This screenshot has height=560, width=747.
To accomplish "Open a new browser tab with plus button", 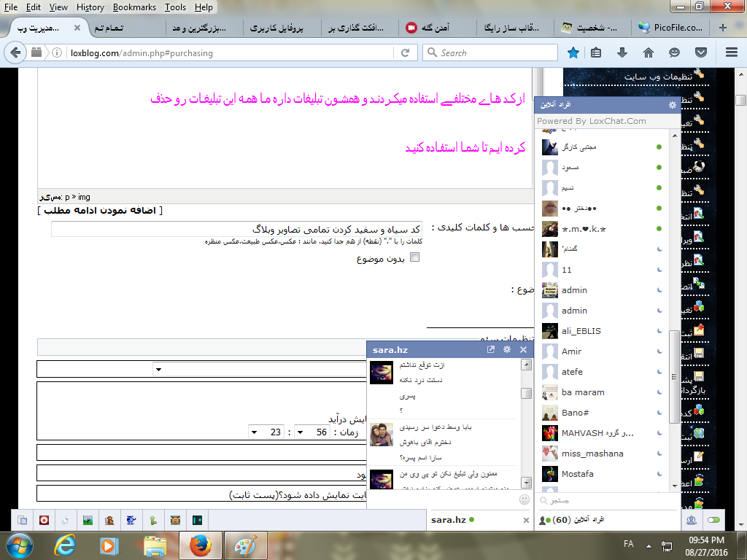I will coord(723,28).
